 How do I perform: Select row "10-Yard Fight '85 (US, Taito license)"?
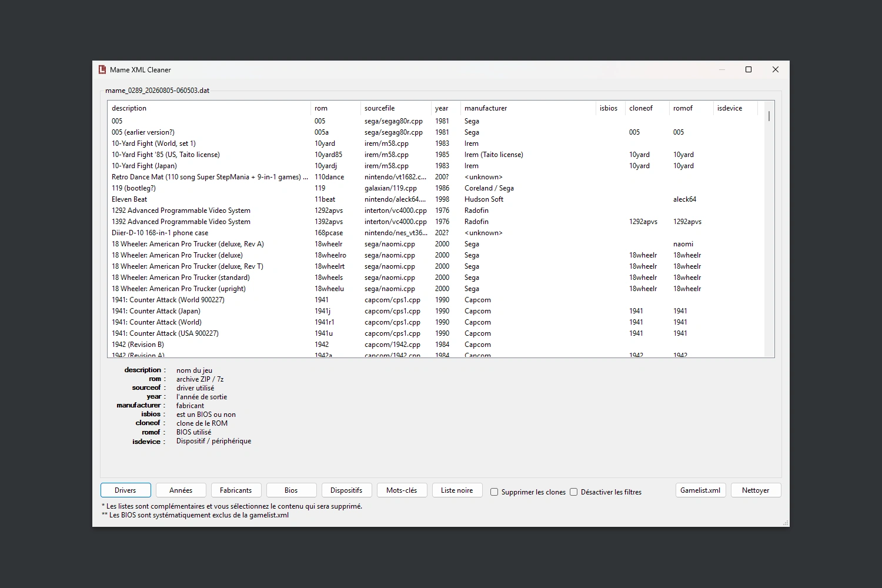click(436, 155)
